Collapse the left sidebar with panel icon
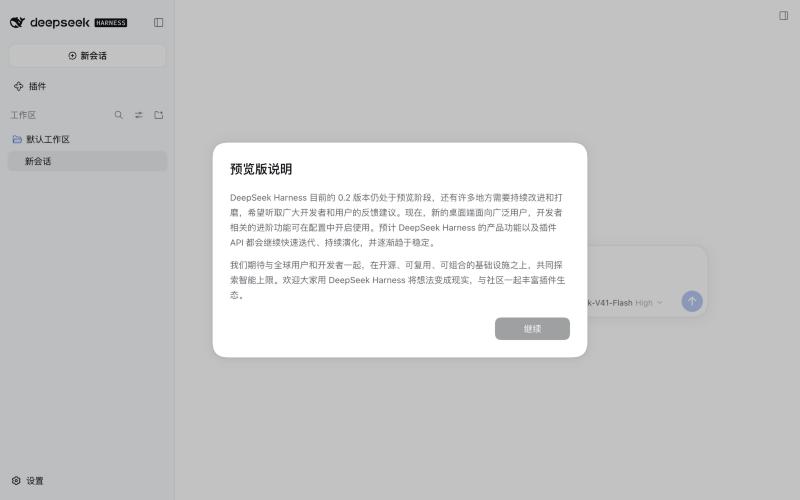The height and width of the screenshot is (500, 800). tap(159, 22)
